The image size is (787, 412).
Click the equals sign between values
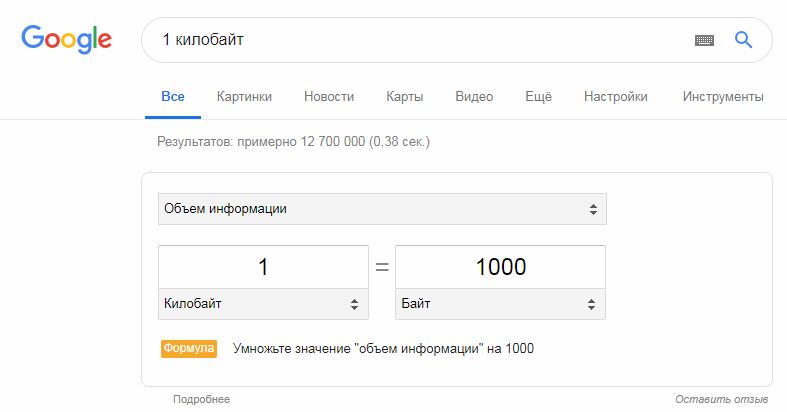382,267
